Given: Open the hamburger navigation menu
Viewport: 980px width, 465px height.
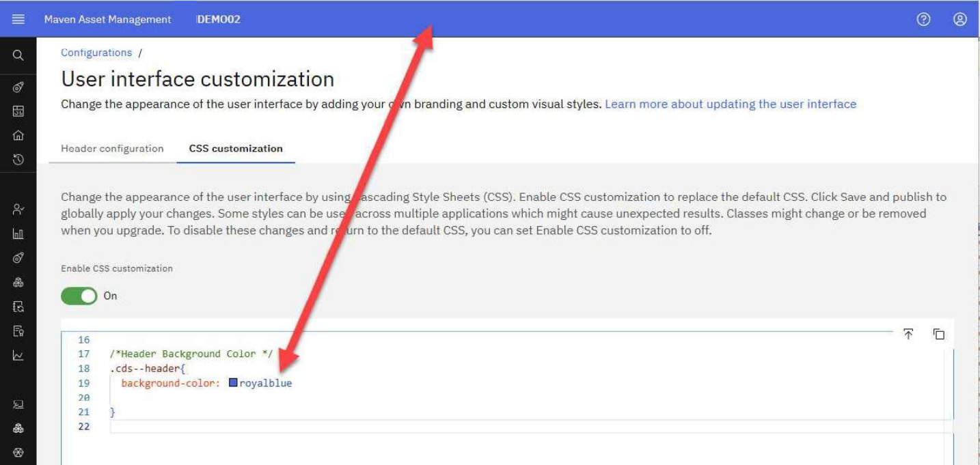Looking at the screenshot, I should [18, 19].
